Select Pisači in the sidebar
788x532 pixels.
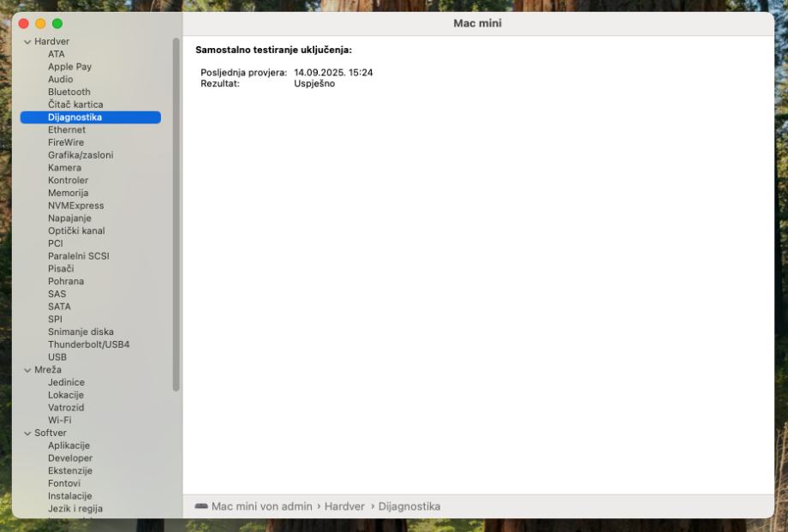[61, 268]
